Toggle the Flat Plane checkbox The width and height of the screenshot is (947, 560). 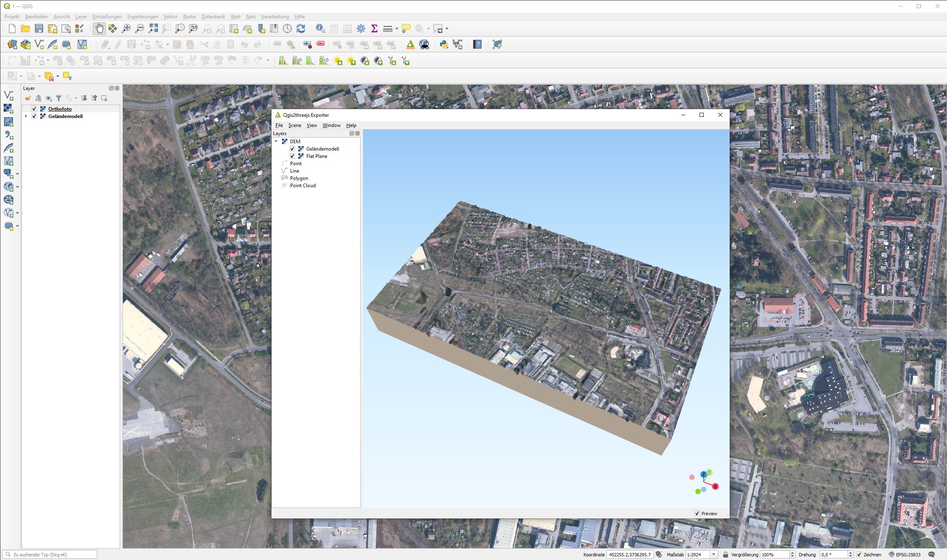pyautogui.click(x=292, y=156)
